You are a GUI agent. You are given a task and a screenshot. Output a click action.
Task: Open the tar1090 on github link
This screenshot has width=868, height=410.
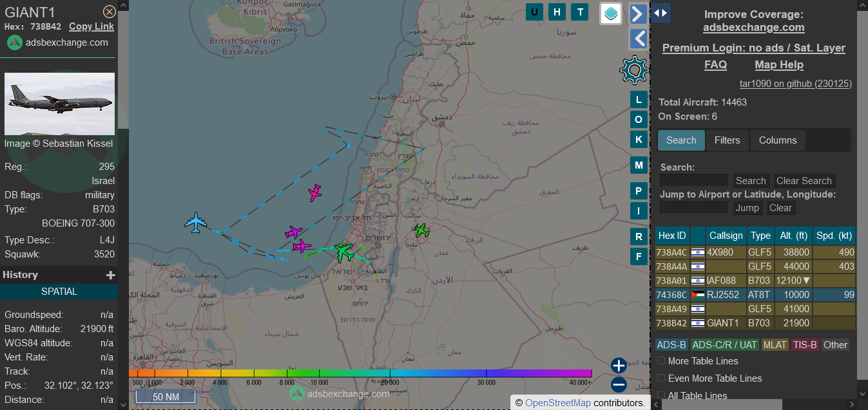[x=795, y=84]
